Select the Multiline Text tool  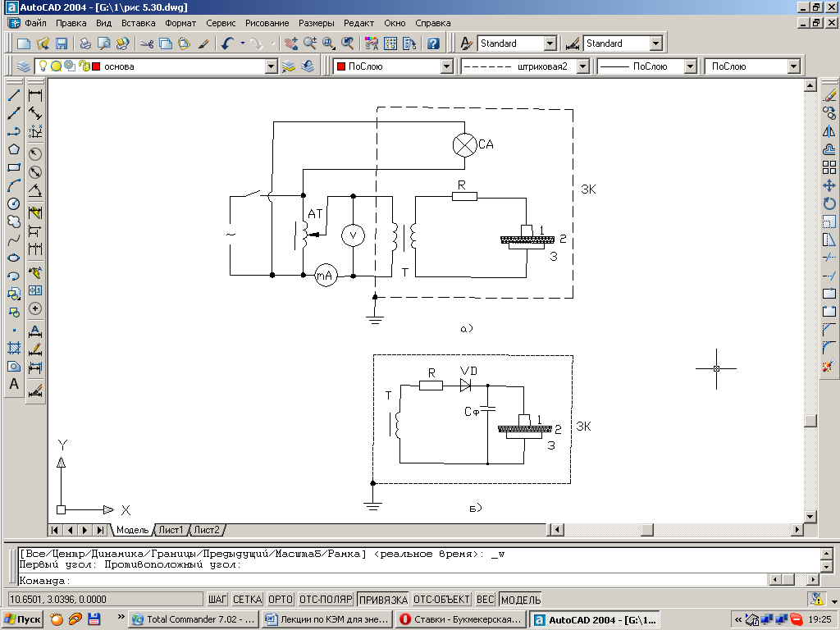pyautogui.click(x=14, y=384)
